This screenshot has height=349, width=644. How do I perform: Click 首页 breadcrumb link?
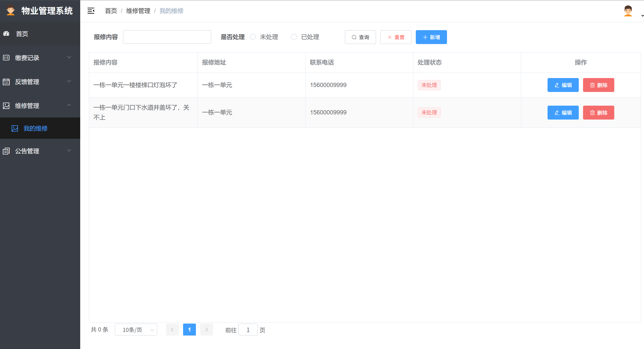coord(111,11)
